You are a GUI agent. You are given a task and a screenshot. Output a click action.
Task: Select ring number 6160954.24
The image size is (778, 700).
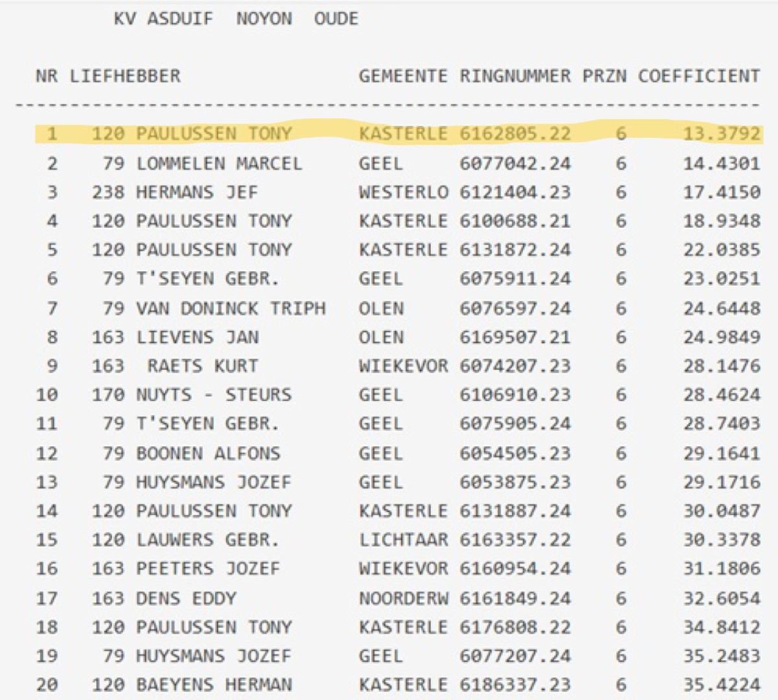pyautogui.click(x=515, y=568)
